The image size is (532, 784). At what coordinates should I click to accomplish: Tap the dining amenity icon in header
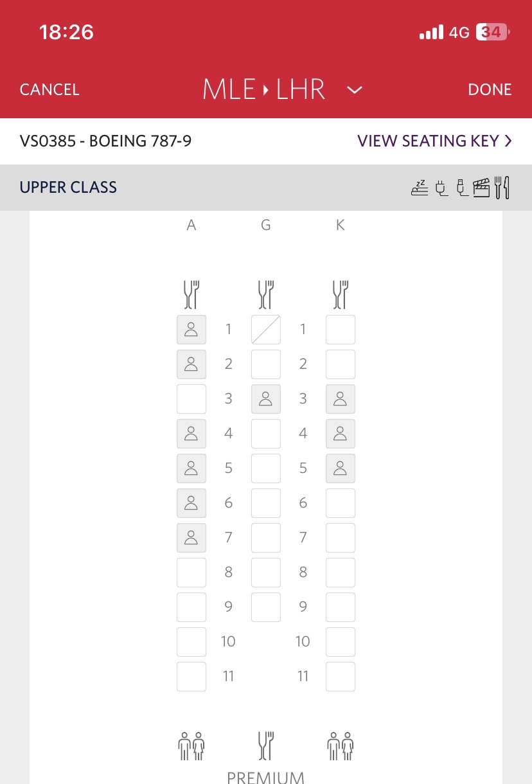502,188
